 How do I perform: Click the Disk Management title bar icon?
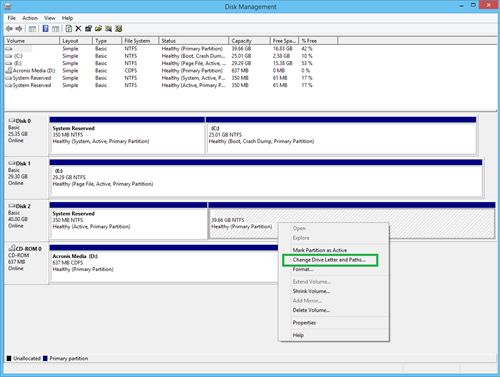tap(7, 6)
